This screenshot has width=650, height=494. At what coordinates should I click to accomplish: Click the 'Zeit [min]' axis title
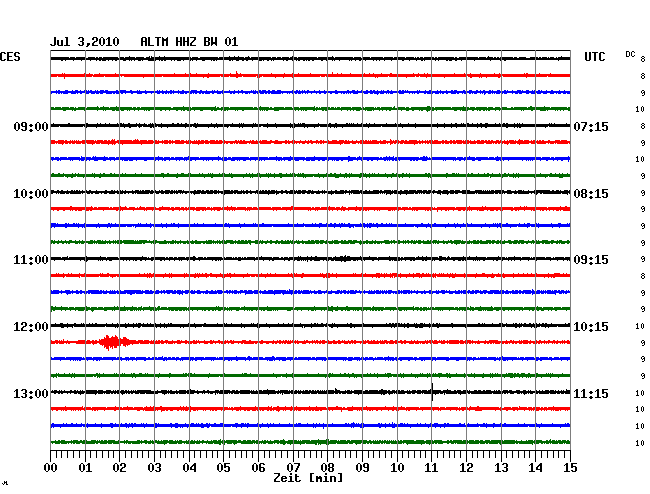(308, 478)
